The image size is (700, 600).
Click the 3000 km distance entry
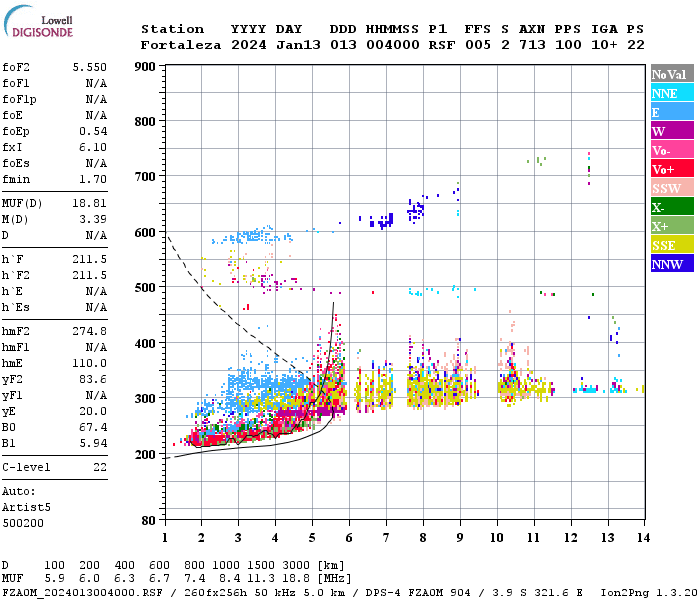[296, 565]
